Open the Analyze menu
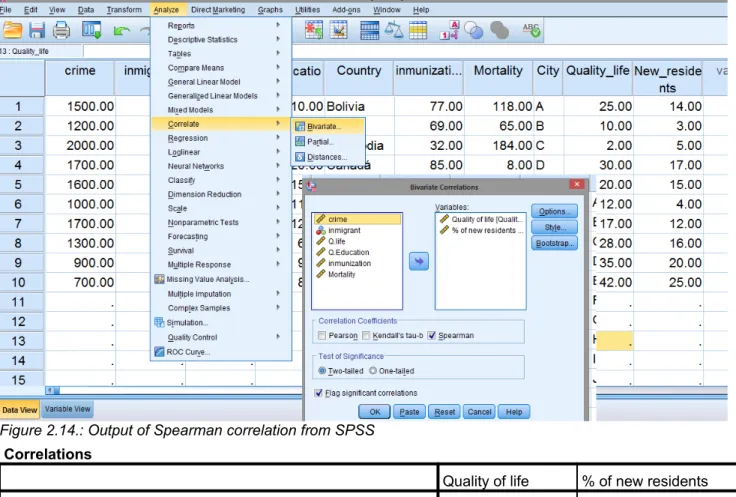Image resolution: width=736 pixels, height=497 pixels. (166, 9)
